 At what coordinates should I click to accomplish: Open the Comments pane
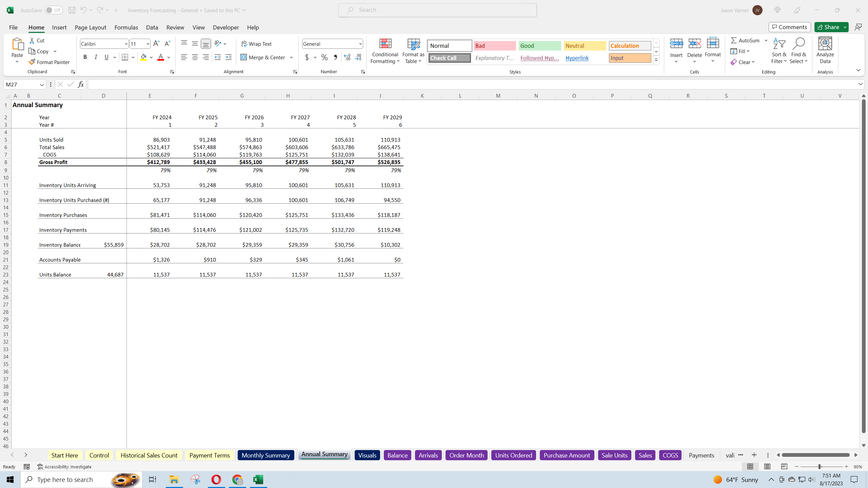pos(789,27)
